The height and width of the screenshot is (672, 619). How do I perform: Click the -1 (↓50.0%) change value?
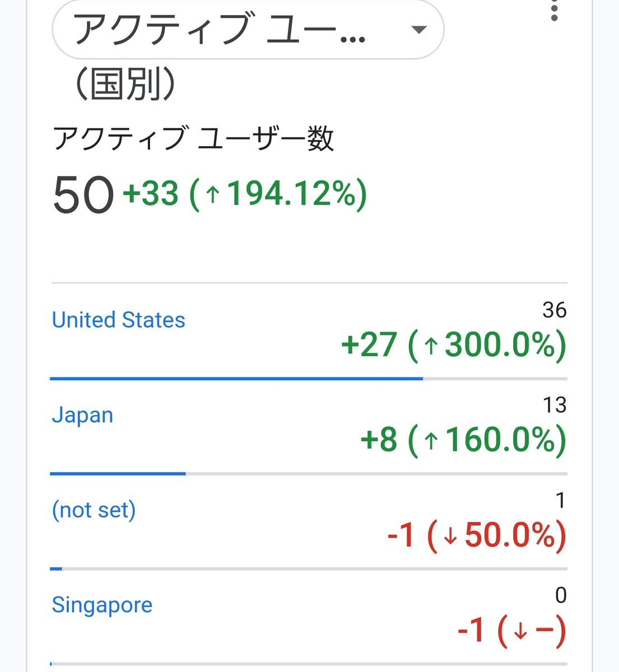click(477, 535)
